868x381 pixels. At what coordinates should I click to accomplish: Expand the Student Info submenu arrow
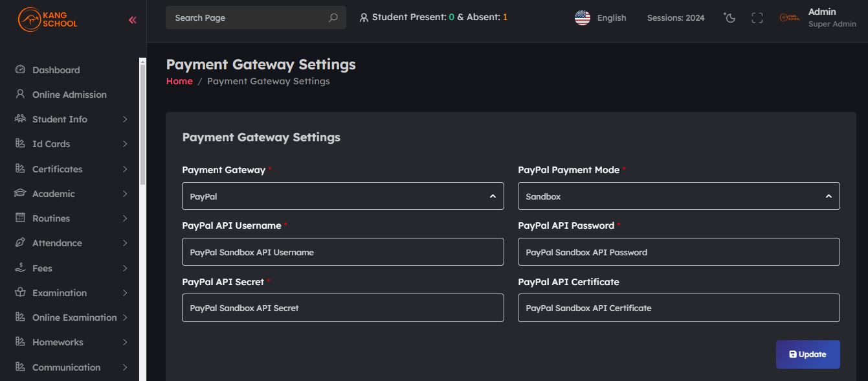[125, 119]
